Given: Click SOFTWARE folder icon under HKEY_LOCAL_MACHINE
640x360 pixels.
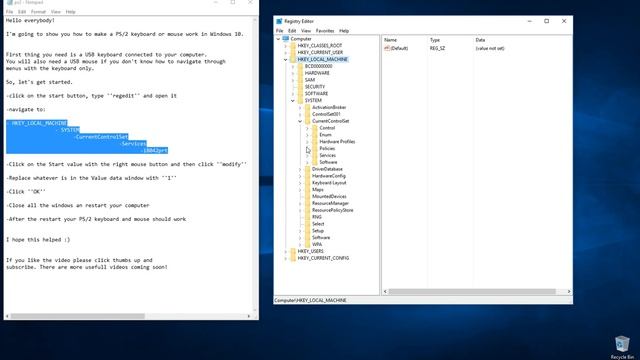Looking at the screenshot, I should pyautogui.click(x=300, y=94).
